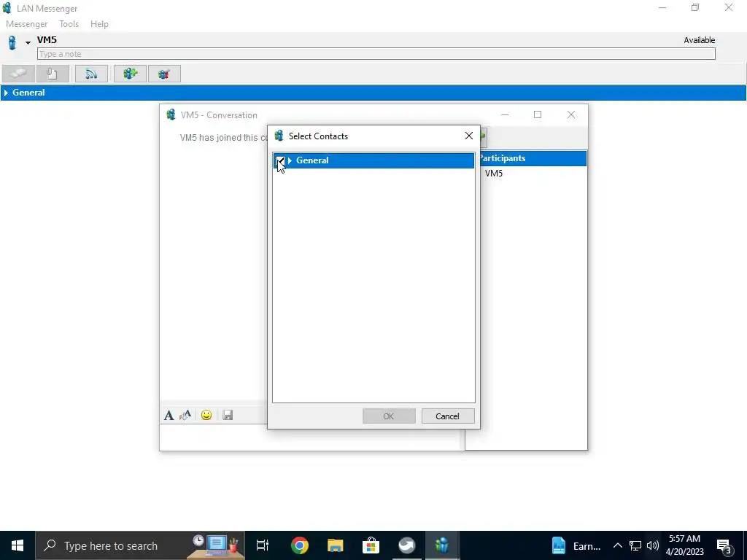Open the Messenger menu
747x560 pixels.
pos(27,24)
